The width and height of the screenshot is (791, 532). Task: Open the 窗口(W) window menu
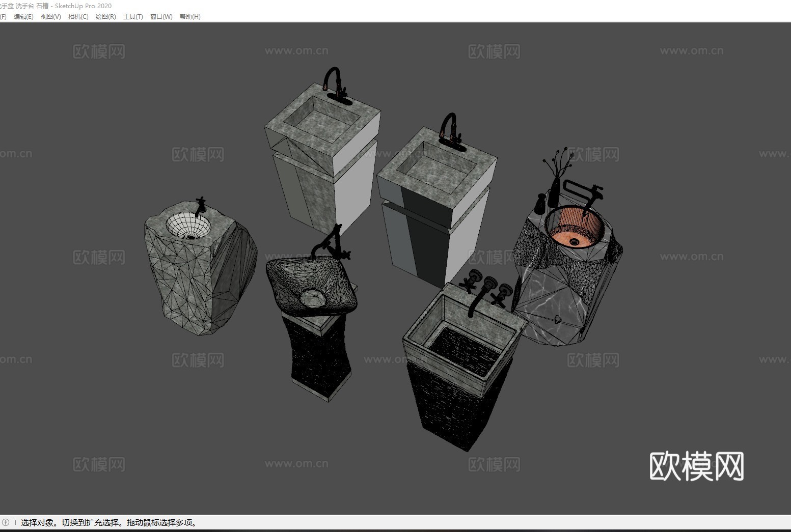click(161, 16)
